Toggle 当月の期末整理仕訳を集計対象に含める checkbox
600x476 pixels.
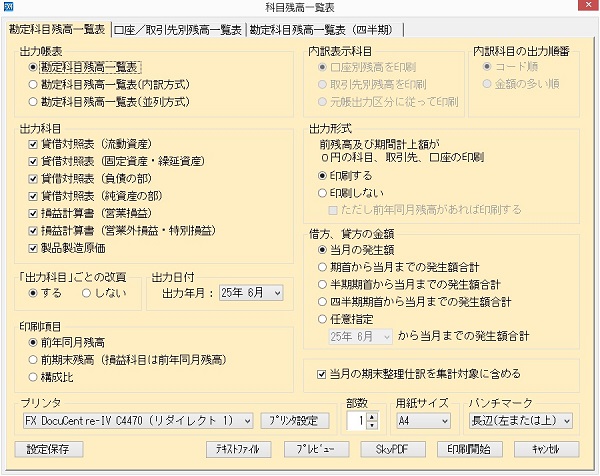tap(322, 374)
